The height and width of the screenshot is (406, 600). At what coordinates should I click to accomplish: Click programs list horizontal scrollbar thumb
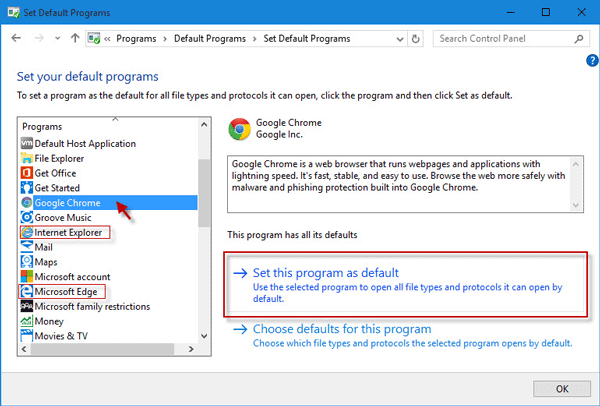(103, 349)
